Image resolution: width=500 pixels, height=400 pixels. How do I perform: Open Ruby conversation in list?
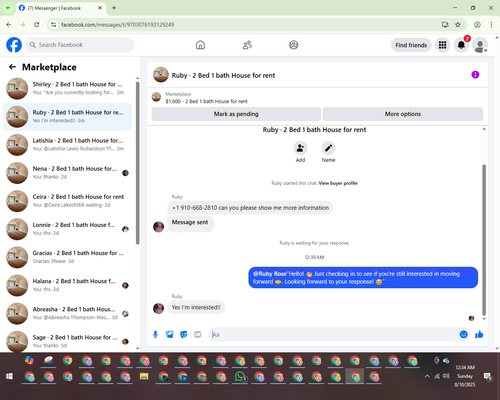pyautogui.click(x=67, y=117)
